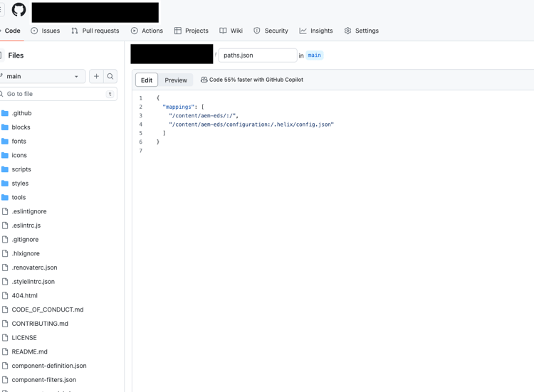Open the repository Settings tab
This screenshot has width=534, height=392.
tap(361, 31)
